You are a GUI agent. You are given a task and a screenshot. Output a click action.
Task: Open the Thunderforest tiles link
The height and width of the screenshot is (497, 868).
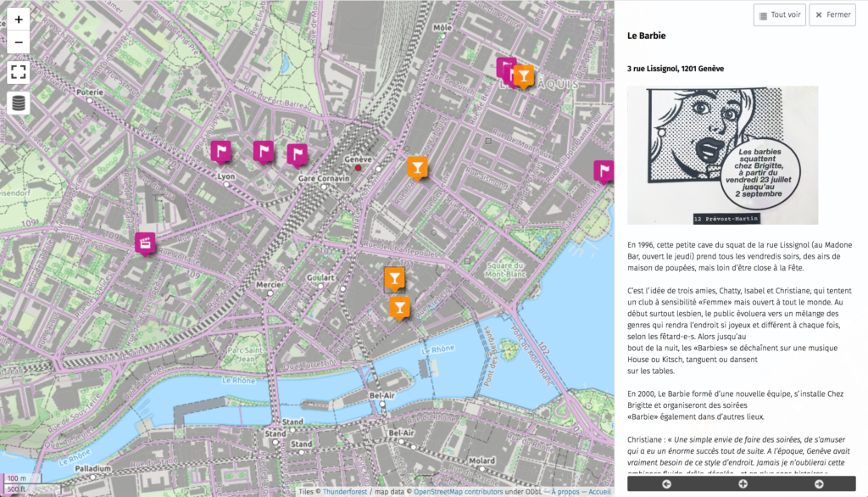(x=345, y=491)
